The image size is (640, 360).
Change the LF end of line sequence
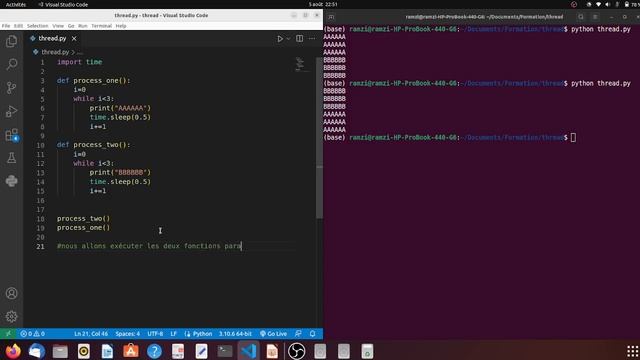[x=173, y=333]
